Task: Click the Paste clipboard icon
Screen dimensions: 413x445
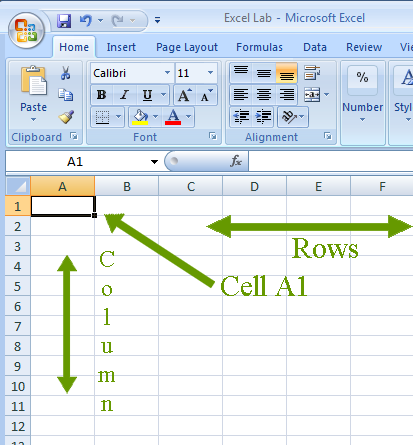Action: (x=34, y=80)
